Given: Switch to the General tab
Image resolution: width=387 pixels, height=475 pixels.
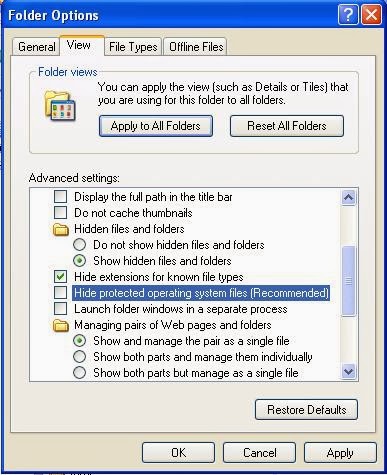Looking at the screenshot, I should pos(36,47).
